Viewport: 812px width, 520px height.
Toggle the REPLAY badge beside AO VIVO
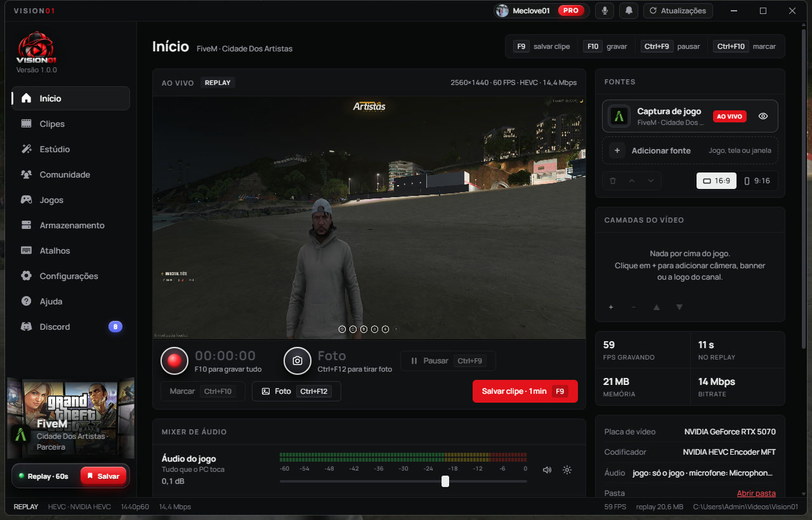[218, 82]
